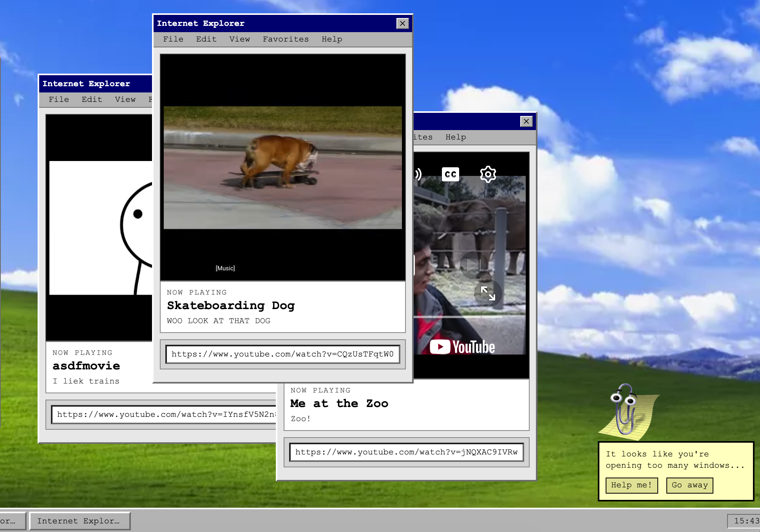Close the Skateboarding Dog window

pyautogui.click(x=402, y=24)
